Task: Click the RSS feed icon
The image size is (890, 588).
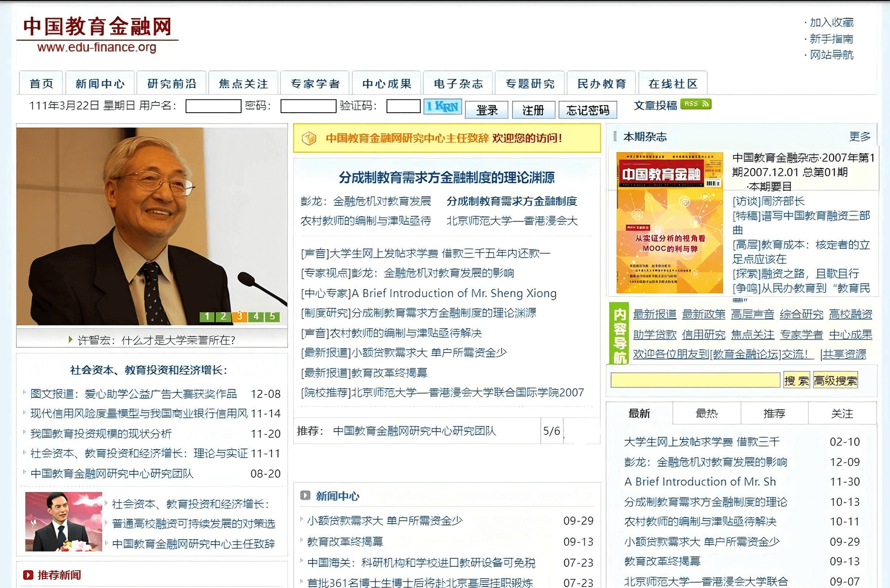Action: click(x=696, y=104)
